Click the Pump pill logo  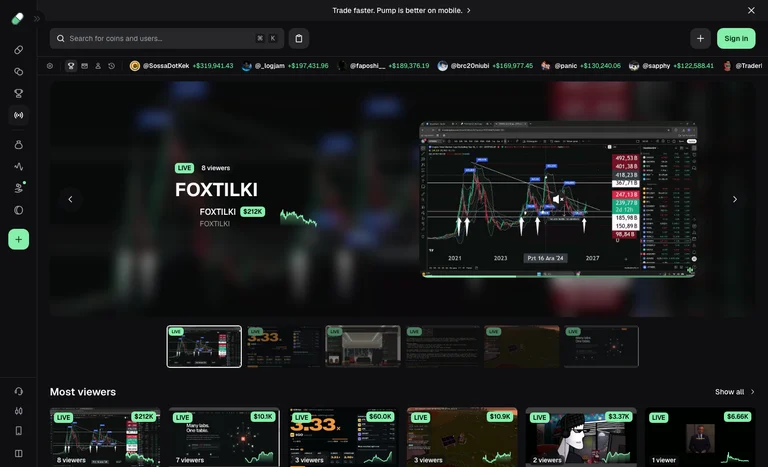[x=18, y=19]
